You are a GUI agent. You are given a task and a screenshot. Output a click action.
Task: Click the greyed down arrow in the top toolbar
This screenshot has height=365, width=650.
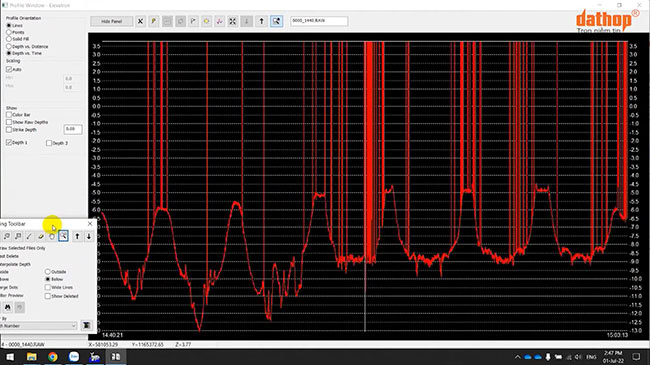click(247, 21)
